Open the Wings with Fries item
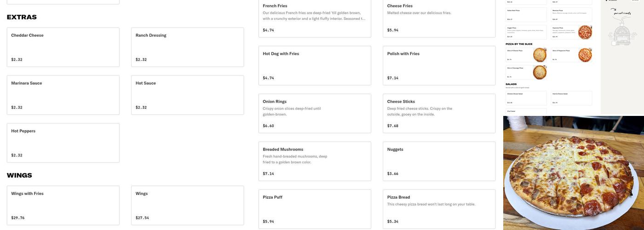The height and width of the screenshot is (230, 644). click(63, 205)
